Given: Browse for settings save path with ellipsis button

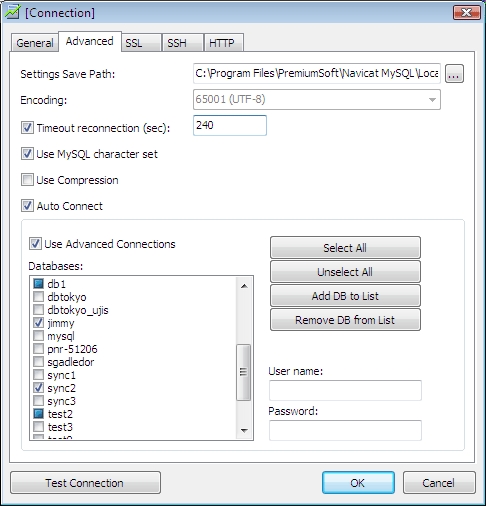Looking at the screenshot, I should click(x=454, y=74).
